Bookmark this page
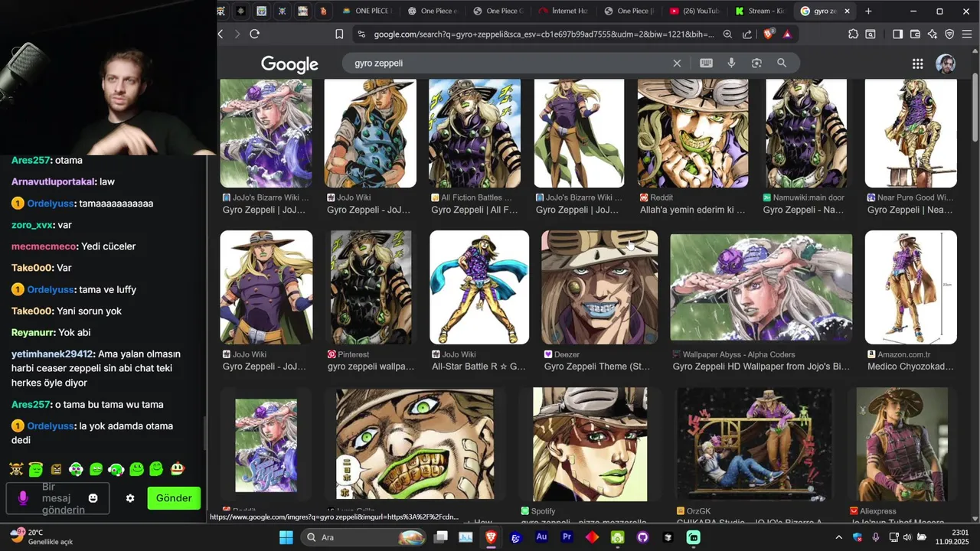This screenshot has height=551, width=980. coord(339,34)
